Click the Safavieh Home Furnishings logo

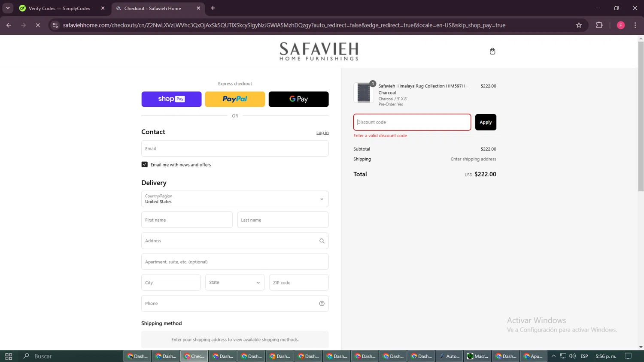click(x=319, y=51)
